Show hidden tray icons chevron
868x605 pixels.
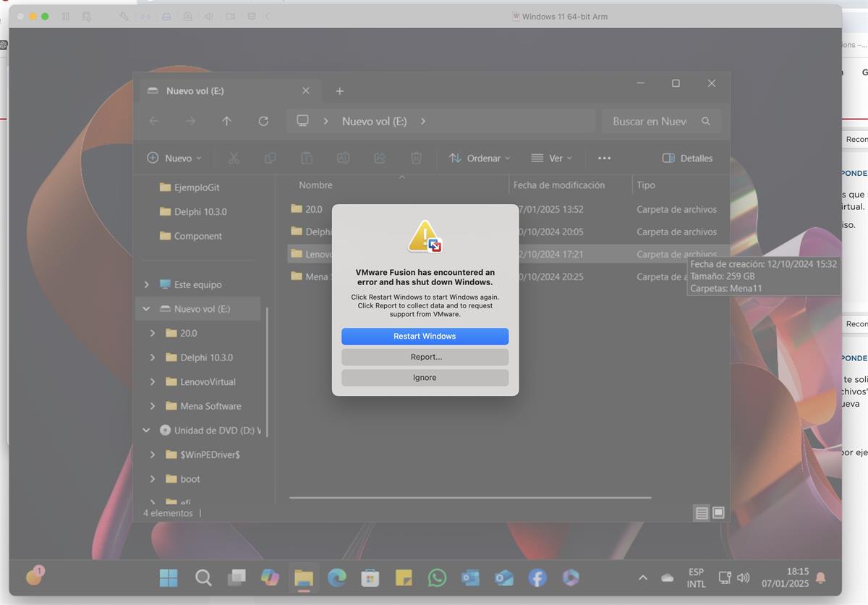(642, 577)
